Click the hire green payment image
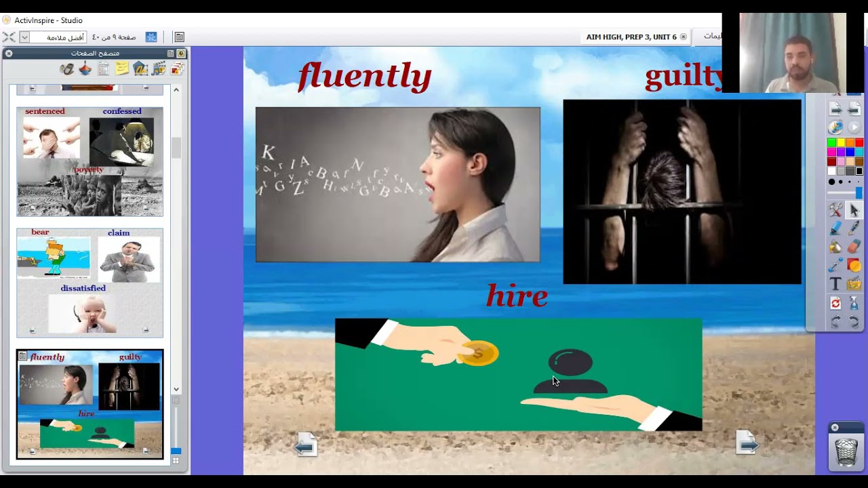Screen dimensions: 868x488 [518, 375]
